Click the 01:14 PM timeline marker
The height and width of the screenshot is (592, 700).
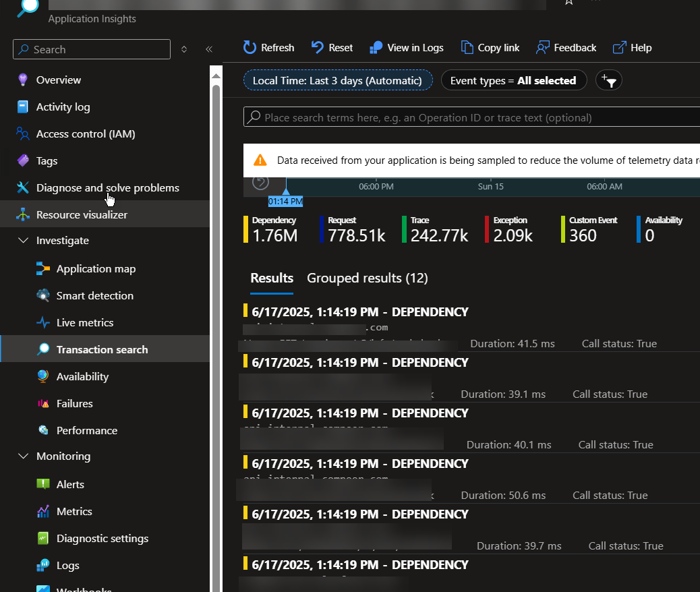pos(285,202)
